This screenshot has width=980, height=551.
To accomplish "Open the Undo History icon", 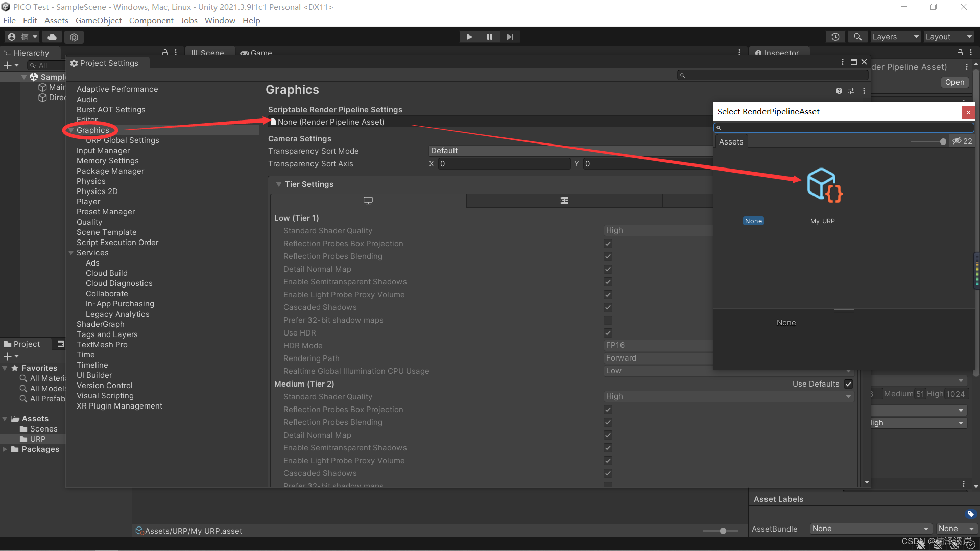I will 835,37.
